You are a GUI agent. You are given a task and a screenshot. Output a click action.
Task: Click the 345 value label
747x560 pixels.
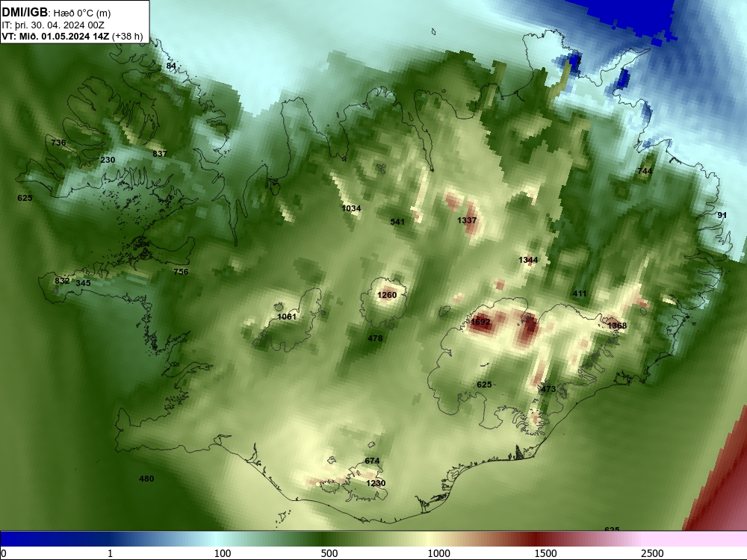[83, 283]
